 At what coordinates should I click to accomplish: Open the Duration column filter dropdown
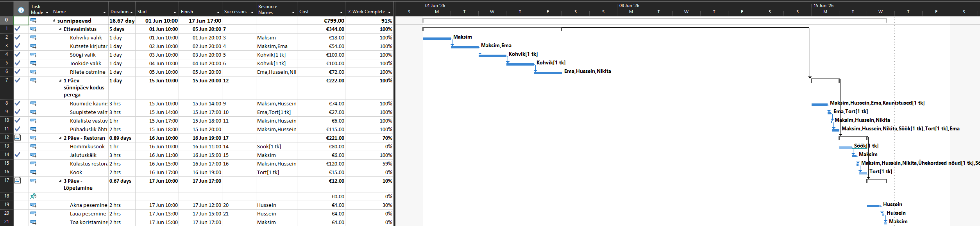coord(131,12)
